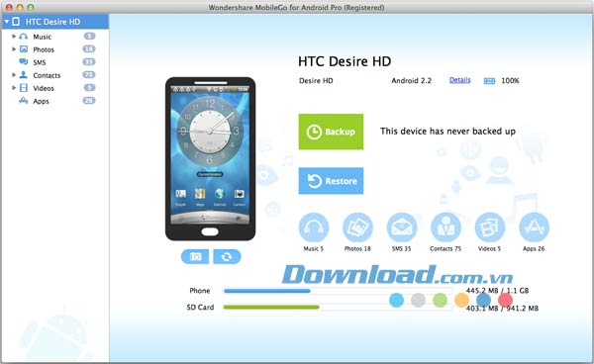Screen dimensions: 594x364
Task: Click the Music headphones icon in sidebar
Action: point(24,37)
